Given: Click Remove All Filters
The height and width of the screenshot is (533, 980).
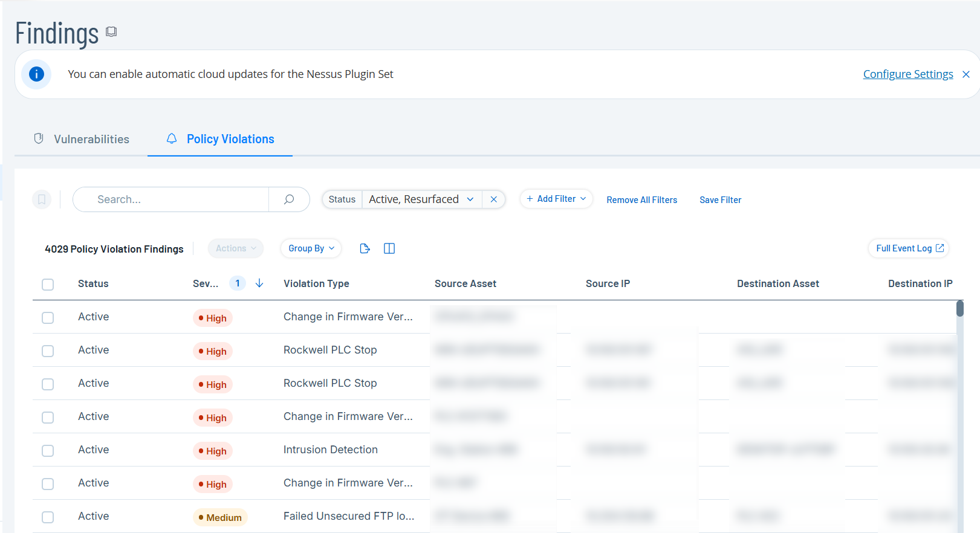Looking at the screenshot, I should [x=641, y=200].
